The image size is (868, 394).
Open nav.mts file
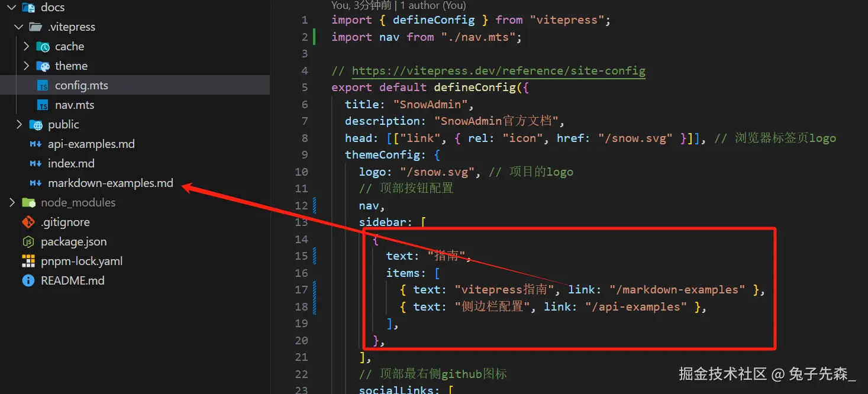pos(75,105)
